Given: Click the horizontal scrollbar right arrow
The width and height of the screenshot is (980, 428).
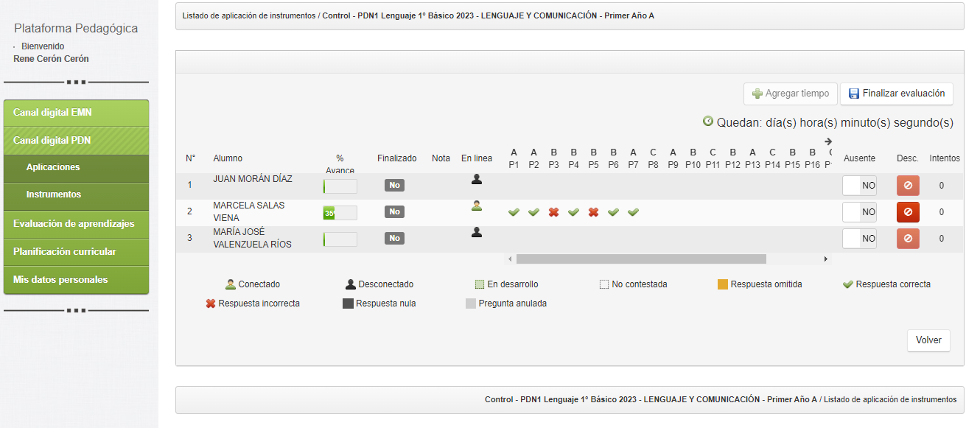Looking at the screenshot, I should (x=826, y=259).
